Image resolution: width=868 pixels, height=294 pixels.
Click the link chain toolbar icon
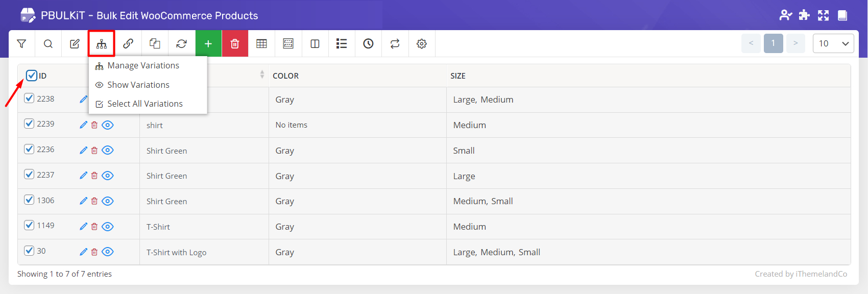coord(128,44)
